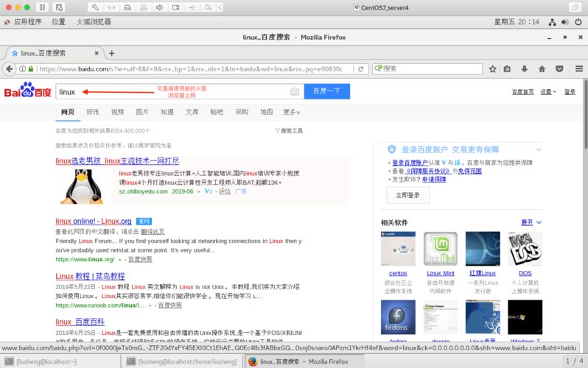The image size is (588, 368).
Task: Collapse the VM toolbar with the arrow
Action: [x=220, y=7]
